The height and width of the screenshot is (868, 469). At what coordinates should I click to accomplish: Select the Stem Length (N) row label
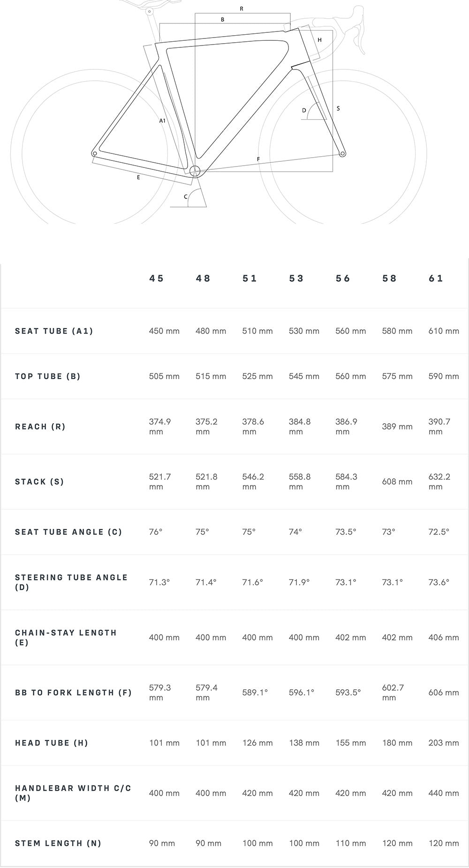(58, 843)
